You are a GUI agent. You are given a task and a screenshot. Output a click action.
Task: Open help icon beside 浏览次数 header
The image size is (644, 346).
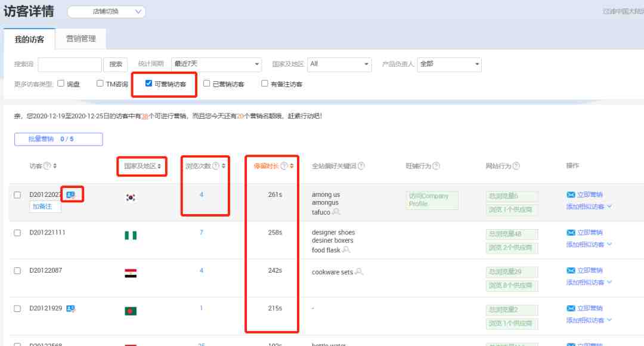pyautogui.click(x=216, y=166)
